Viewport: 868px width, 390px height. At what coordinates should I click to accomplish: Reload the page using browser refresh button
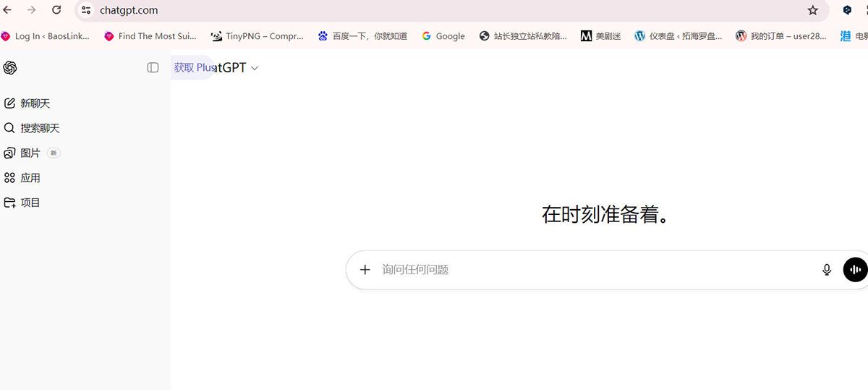tap(56, 10)
